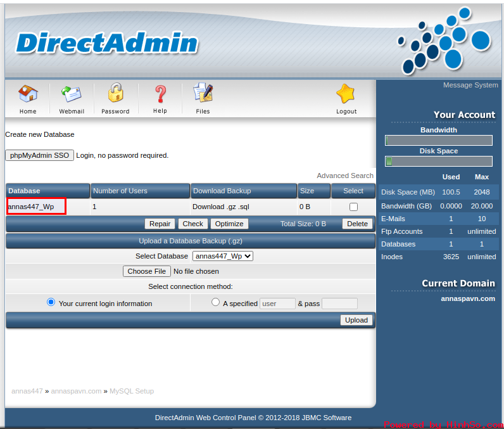Click the Choose File button
This screenshot has width=504, height=429.
(x=146, y=271)
